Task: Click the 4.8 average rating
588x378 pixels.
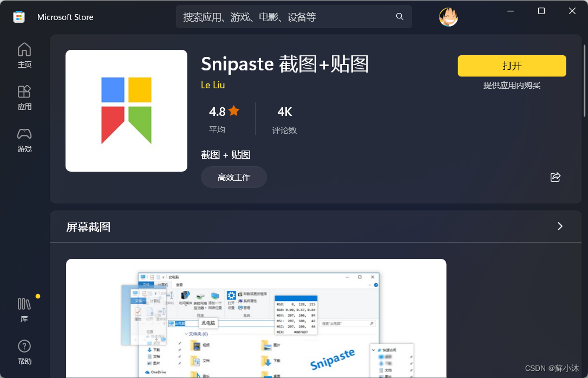Action: (224, 119)
